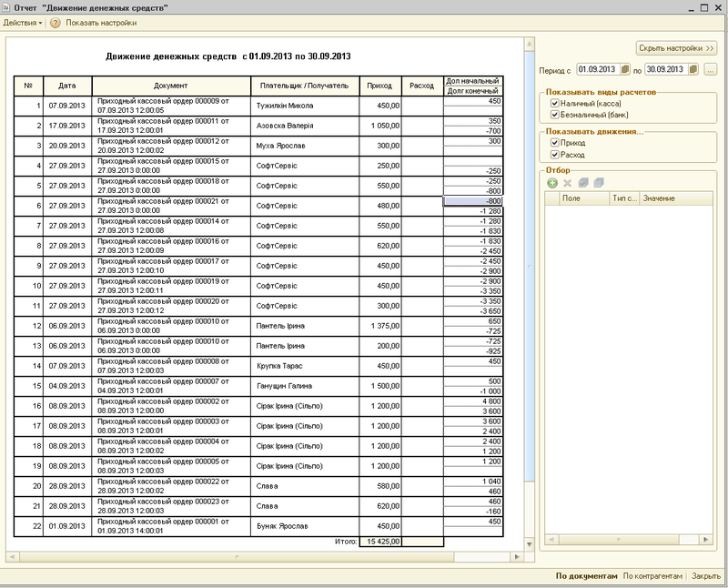Click the check all filters icon
The image size is (728, 588).
coord(583,183)
